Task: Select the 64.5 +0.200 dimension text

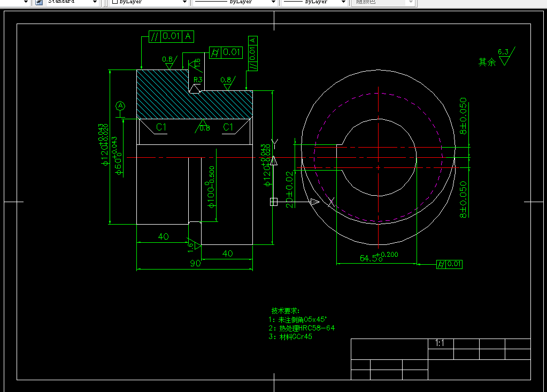Action: pyautogui.click(x=379, y=257)
